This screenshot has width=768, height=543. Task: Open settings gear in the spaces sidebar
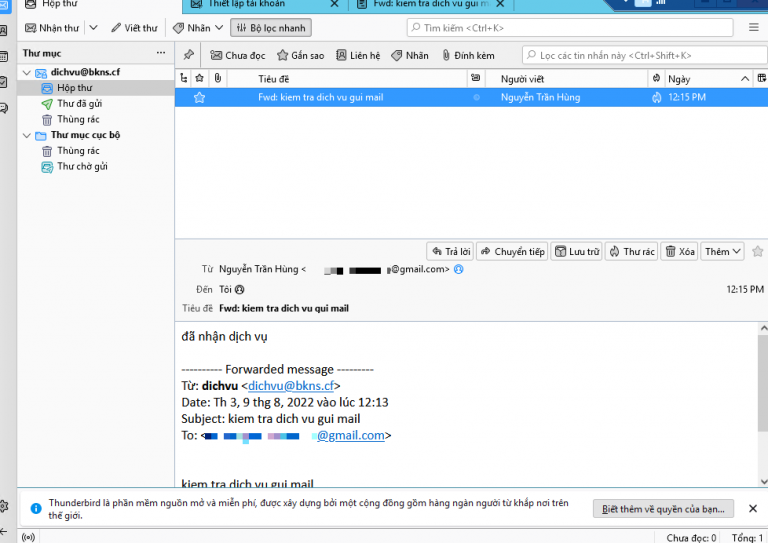5,507
